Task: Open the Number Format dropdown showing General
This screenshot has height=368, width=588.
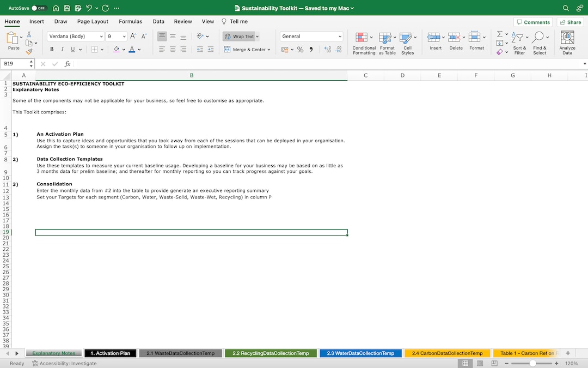Action: pos(310,36)
